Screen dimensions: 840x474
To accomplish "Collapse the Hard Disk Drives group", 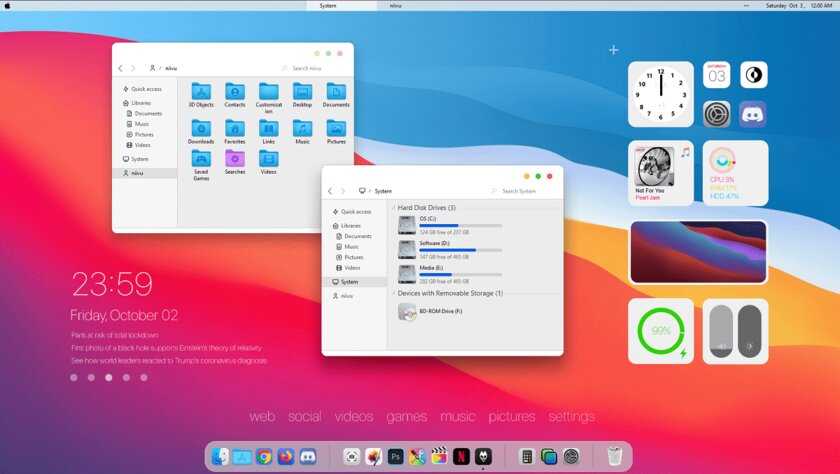I will point(394,207).
